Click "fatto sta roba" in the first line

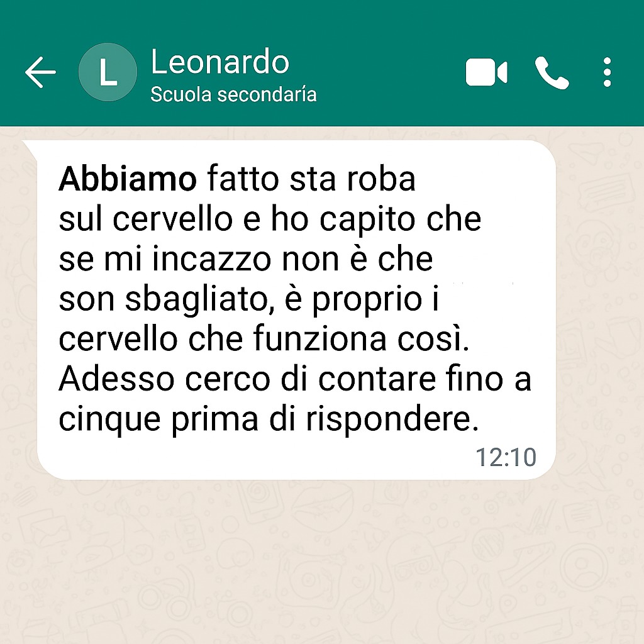[311, 179]
